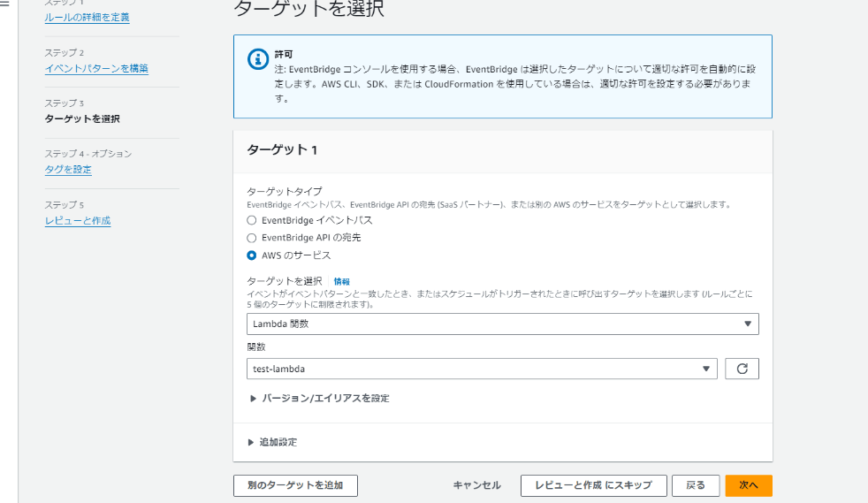Click the current step ターゲットを選択 label
This screenshot has width=868, height=503.
82,119
